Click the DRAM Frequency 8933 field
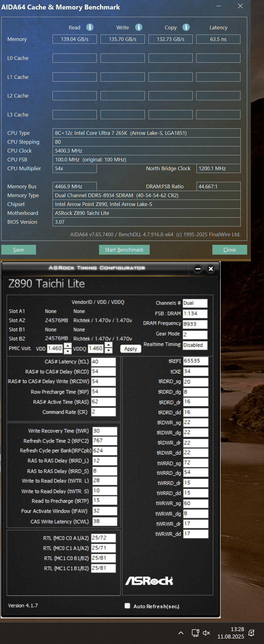264x644 pixels. pos(195,324)
